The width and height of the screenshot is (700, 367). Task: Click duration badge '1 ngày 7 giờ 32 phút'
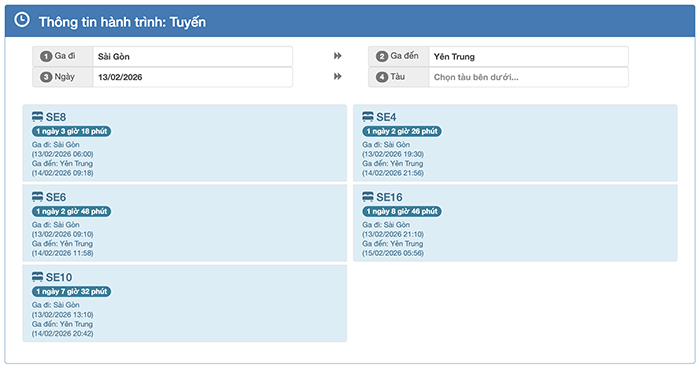[x=71, y=292]
